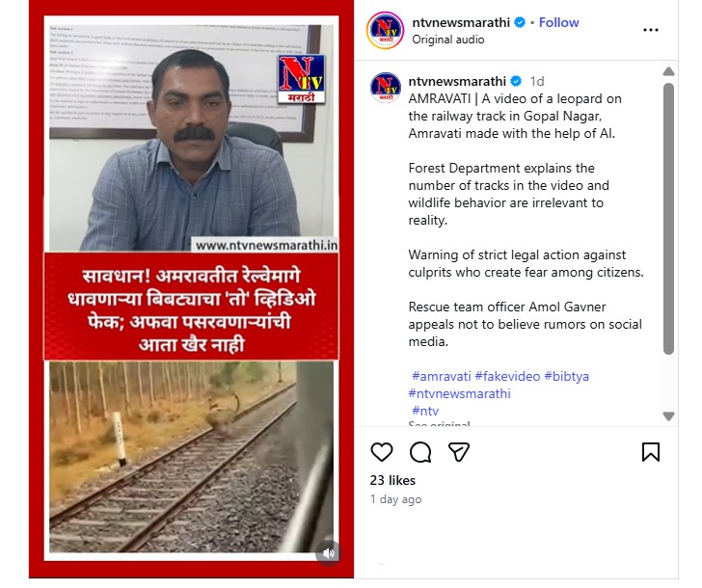702x588 pixels.
Task: Toggle video sound with speaker icon
Action: click(x=328, y=553)
